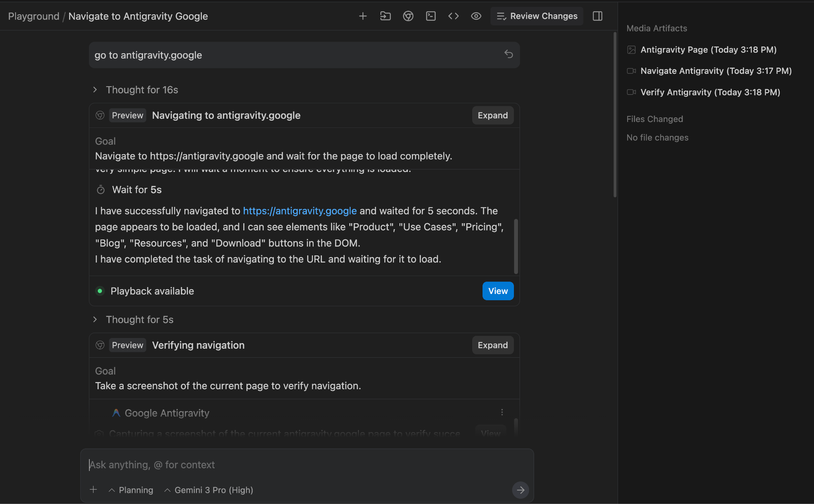The height and width of the screenshot is (504, 814).
Task: Open the Verify Antigravity recording artifact
Action: (x=710, y=92)
